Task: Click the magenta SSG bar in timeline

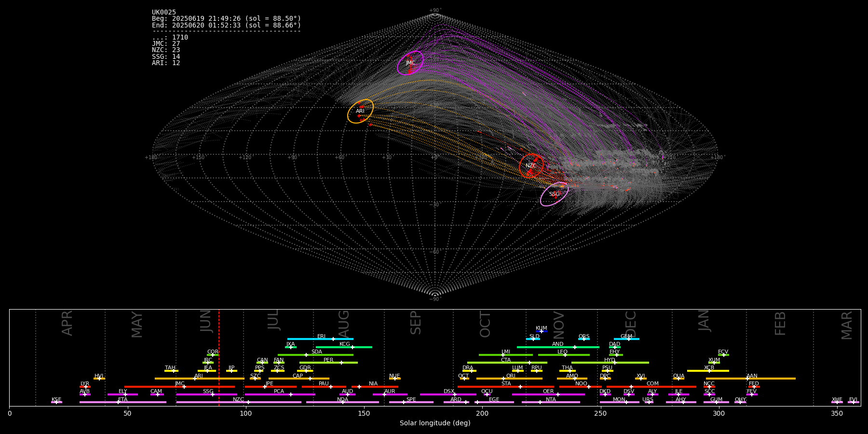Action: click(206, 394)
